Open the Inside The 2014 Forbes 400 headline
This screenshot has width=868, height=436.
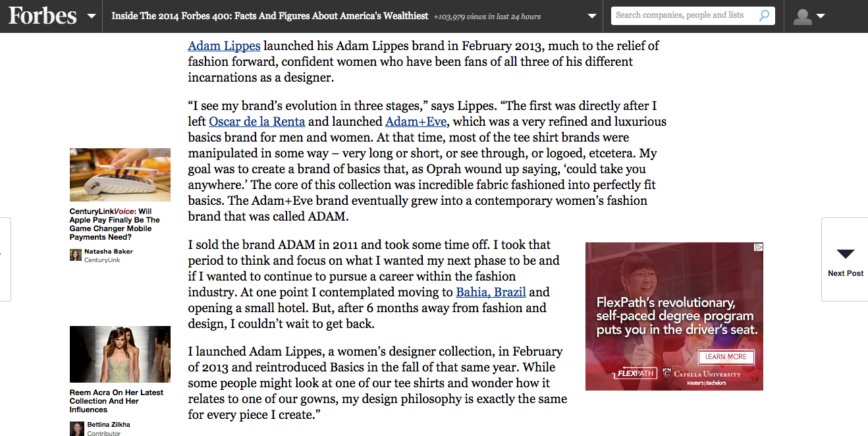pyautogui.click(x=269, y=16)
